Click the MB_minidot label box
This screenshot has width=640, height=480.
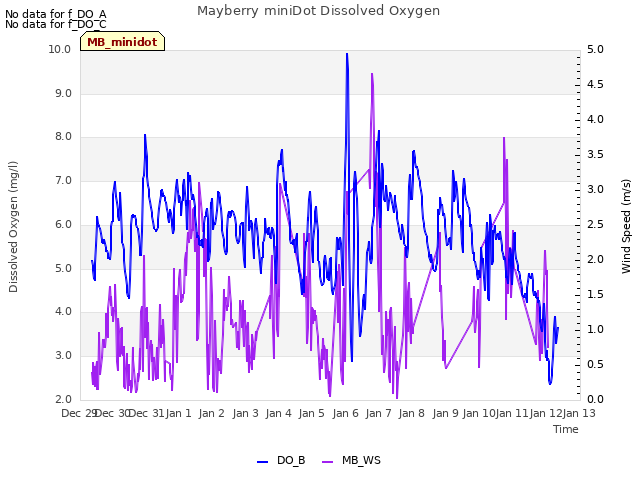[x=122, y=42]
